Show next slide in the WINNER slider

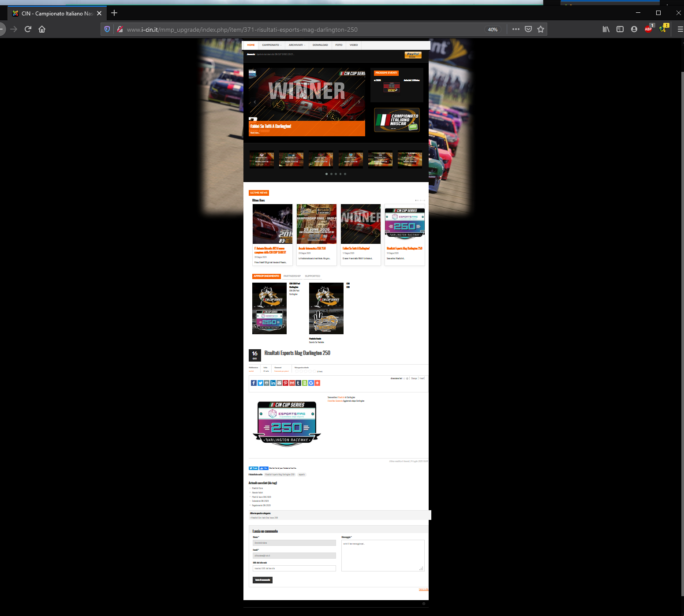[x=359, y=102]
